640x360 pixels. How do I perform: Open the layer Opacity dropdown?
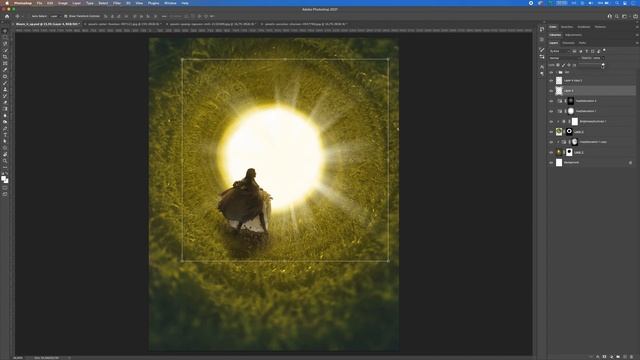(603, 58)
